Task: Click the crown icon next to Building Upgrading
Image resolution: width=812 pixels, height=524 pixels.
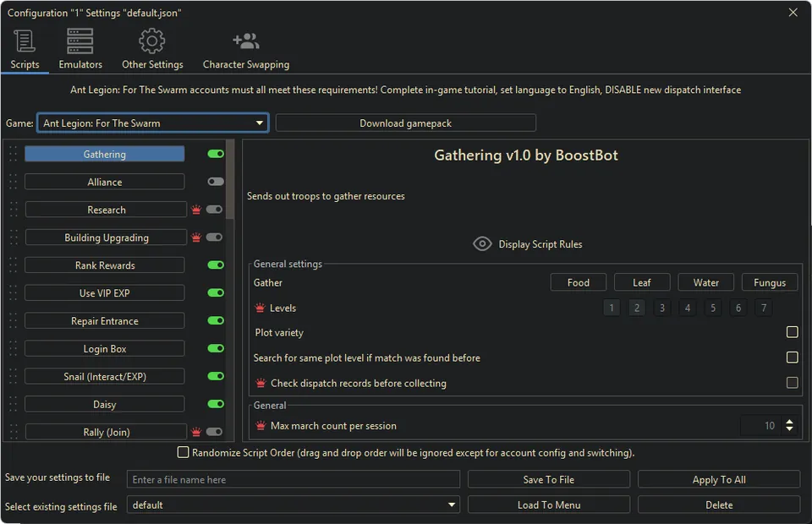Action: click(196, 237)
